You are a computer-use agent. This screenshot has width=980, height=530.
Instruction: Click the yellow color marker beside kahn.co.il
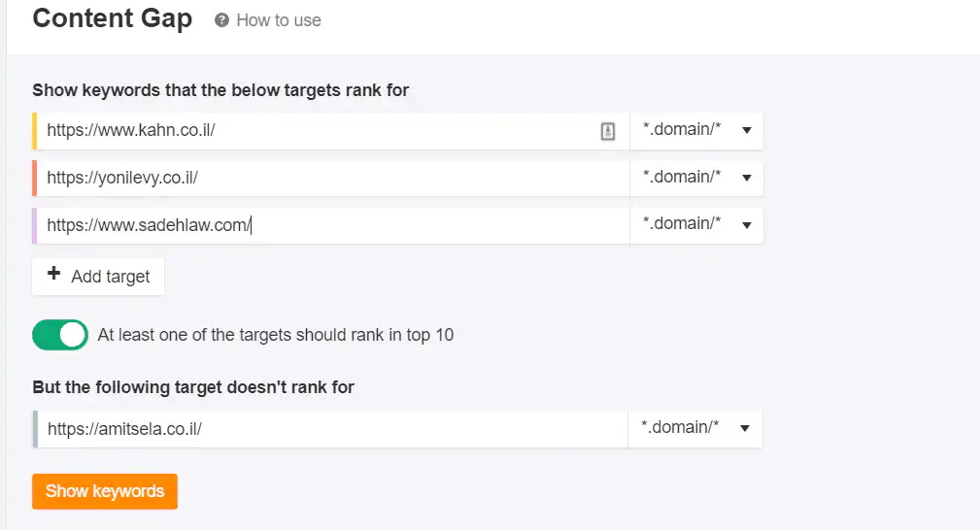35,131
